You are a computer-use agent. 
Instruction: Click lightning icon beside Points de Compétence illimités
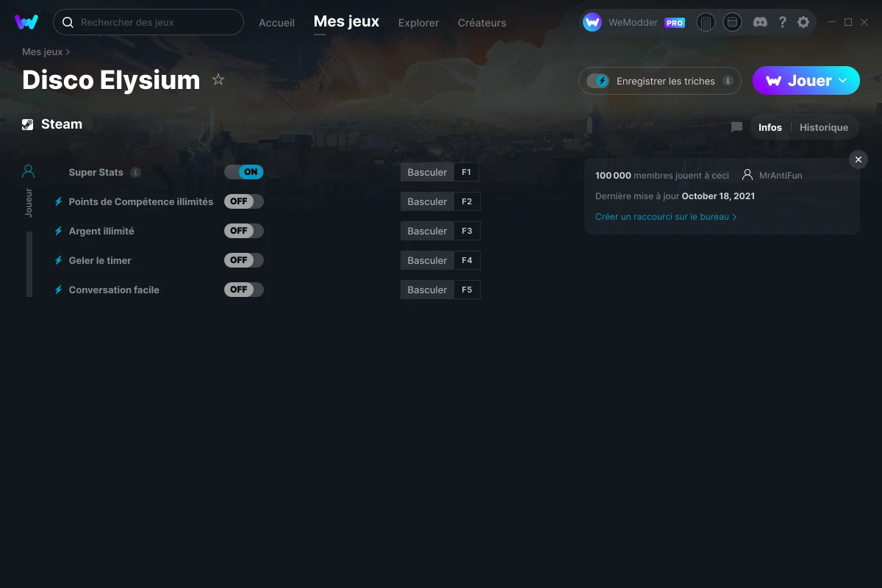pyautogui.click(x=58, y=201)
